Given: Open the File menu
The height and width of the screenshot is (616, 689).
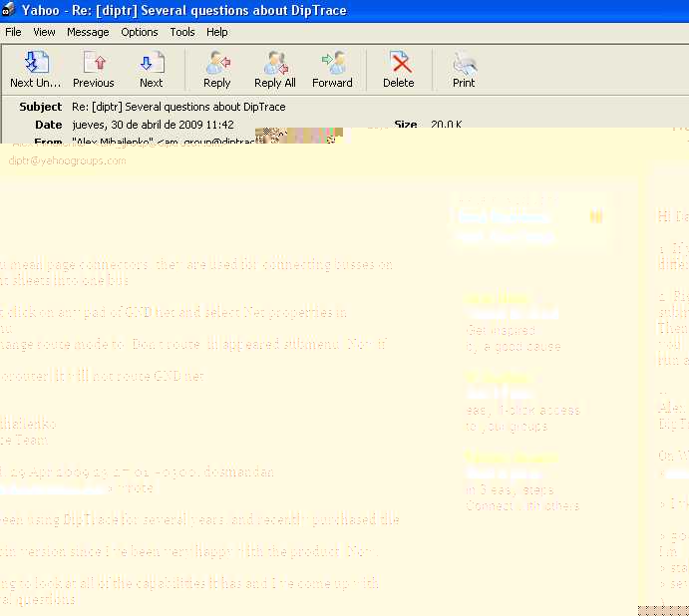Looking at the screenshot, I should (x=13, y=32).
